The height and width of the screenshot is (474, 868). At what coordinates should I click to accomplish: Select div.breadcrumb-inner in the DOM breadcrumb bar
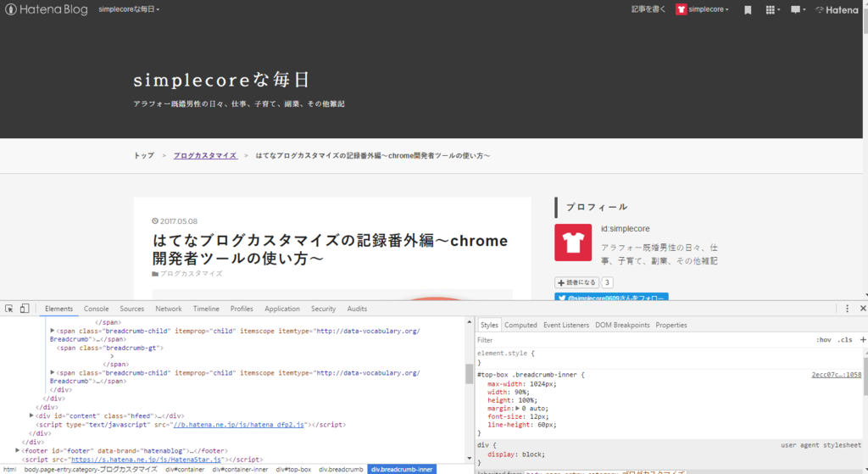pyautogui.click(x=402, y=470)
